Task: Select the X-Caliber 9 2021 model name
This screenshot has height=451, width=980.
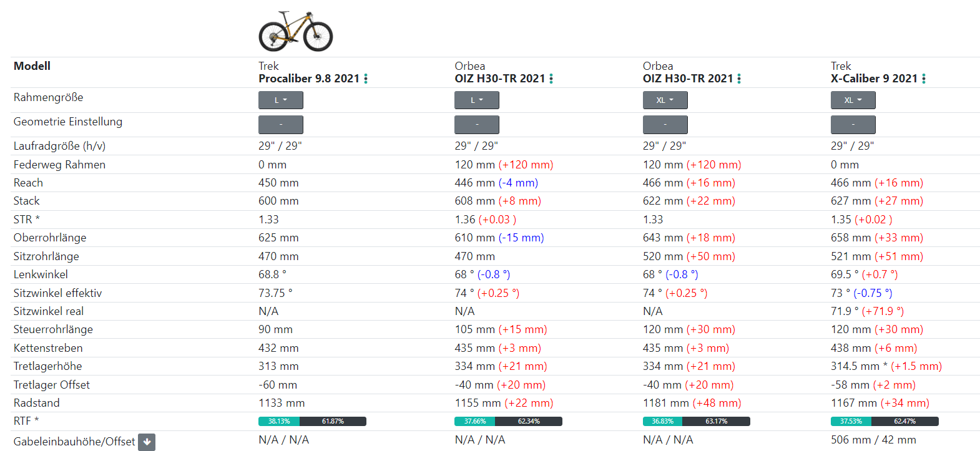Action: tap(874, 79)
